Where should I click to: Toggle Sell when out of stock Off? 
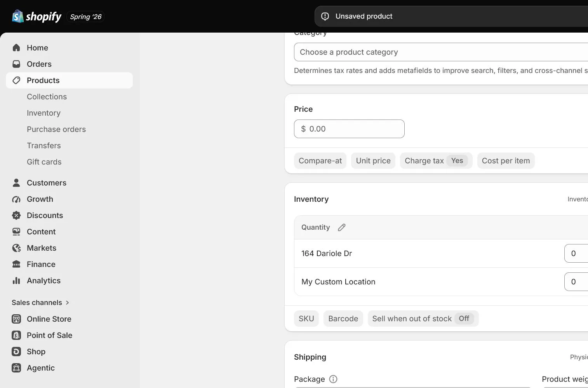423,319
